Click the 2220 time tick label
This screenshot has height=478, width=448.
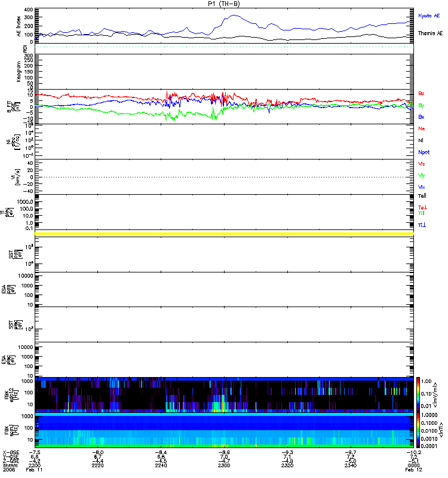(97, 465)
